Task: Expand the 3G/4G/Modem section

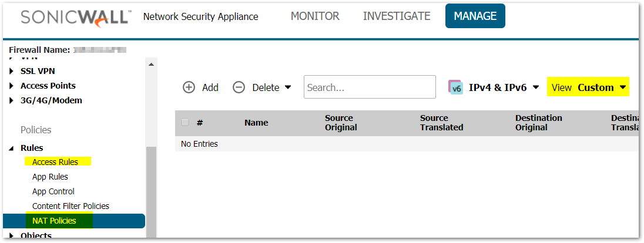Action: pos(13,100)
